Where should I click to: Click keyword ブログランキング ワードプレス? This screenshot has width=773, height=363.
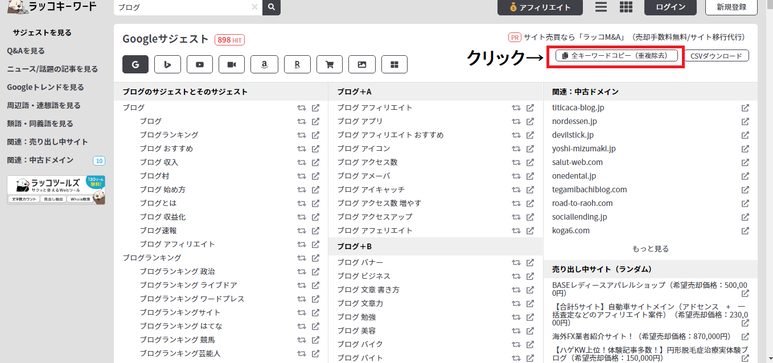coord(192,299)
